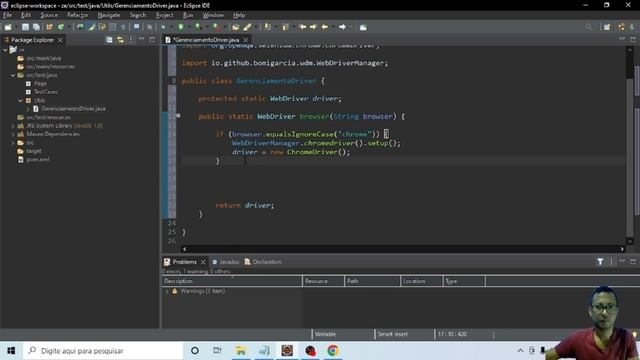Close the Problems view tab
Screen dimensions: 640x360
point(203,262)
